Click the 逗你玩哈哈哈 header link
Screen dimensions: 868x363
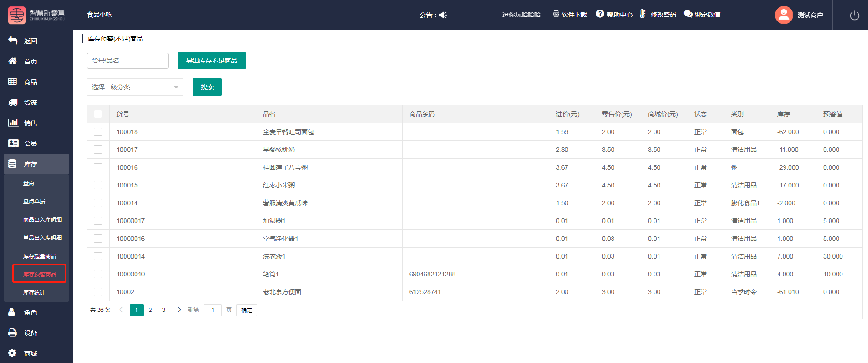(521, 15)
